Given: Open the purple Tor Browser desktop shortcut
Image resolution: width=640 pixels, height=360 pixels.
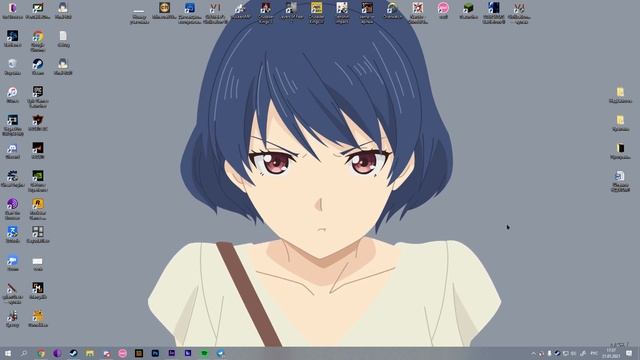Looking at the screenshot, I should point(12,209).
